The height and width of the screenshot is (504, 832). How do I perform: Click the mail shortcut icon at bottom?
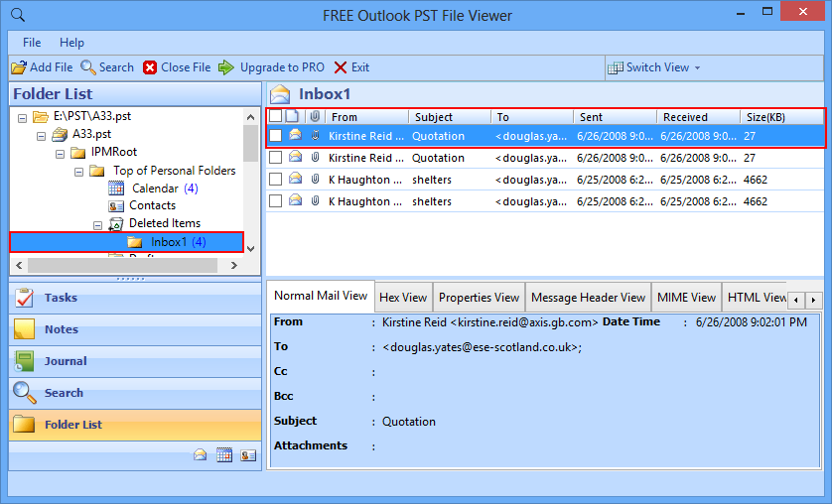[x=200, y=454]
